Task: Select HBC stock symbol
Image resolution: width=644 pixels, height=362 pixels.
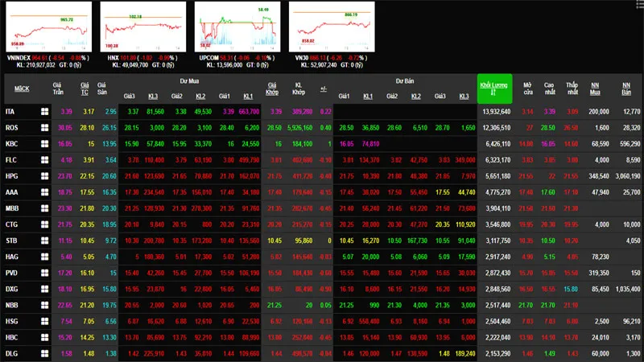Action: 11,337
